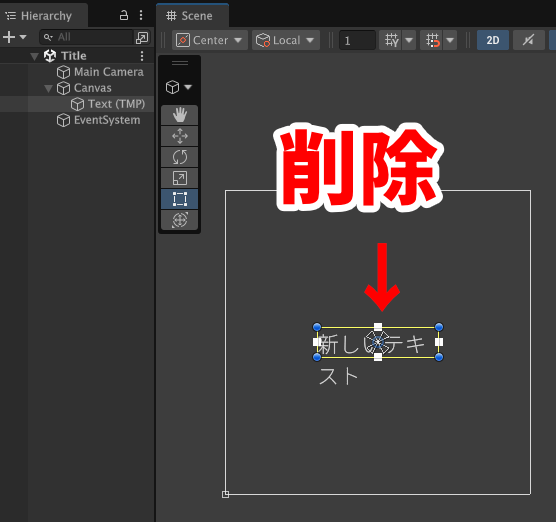Viewport: 556px width, 522px height.
Task: Click the tools overlay drag handle
Action: pyautogui.click(x=180, y=63)
